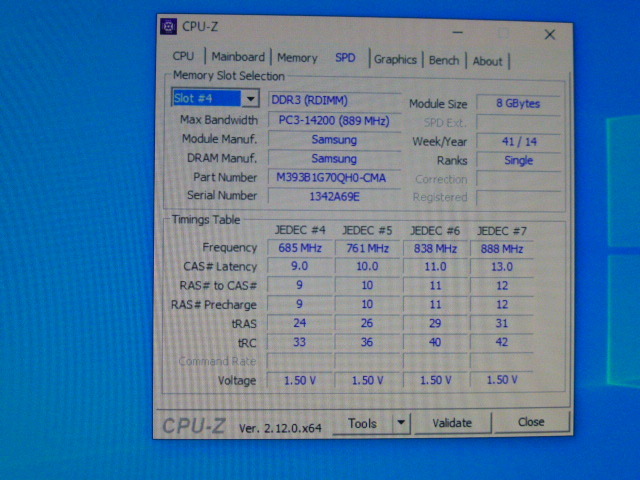Click the Tools button
The height and width of the screenshot is (480, 640).
(x=362, y=423)
